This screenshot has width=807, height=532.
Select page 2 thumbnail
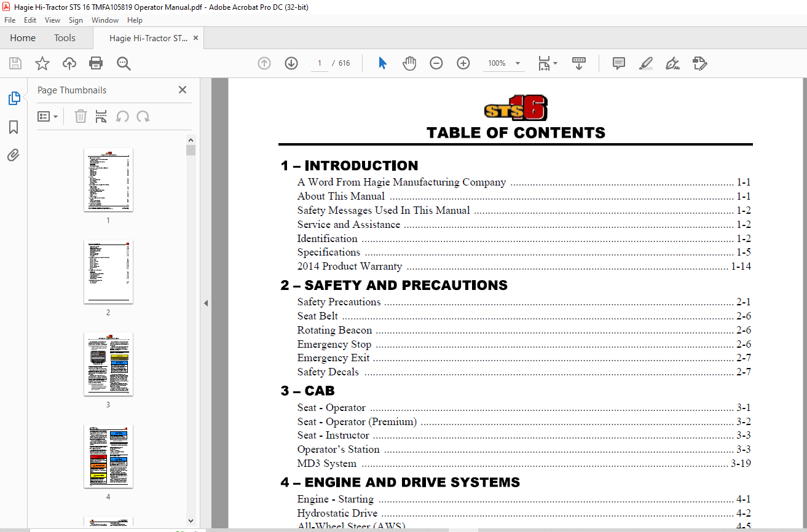click(x=108, y=272)
